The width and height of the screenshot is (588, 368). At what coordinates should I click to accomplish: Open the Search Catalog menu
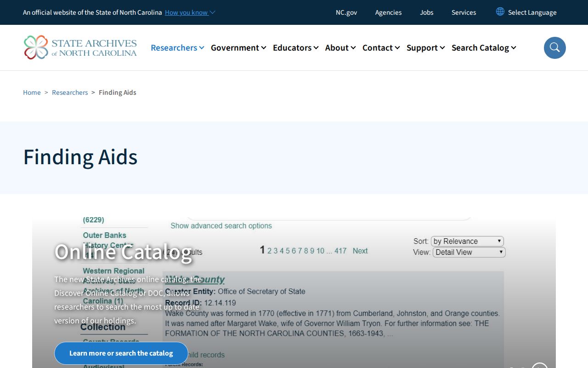484,48
